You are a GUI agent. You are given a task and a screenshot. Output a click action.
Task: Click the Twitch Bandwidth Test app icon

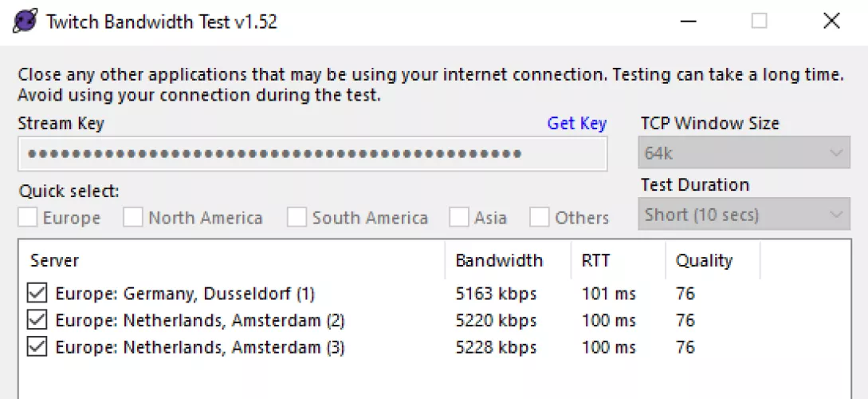tap(26, 22)
